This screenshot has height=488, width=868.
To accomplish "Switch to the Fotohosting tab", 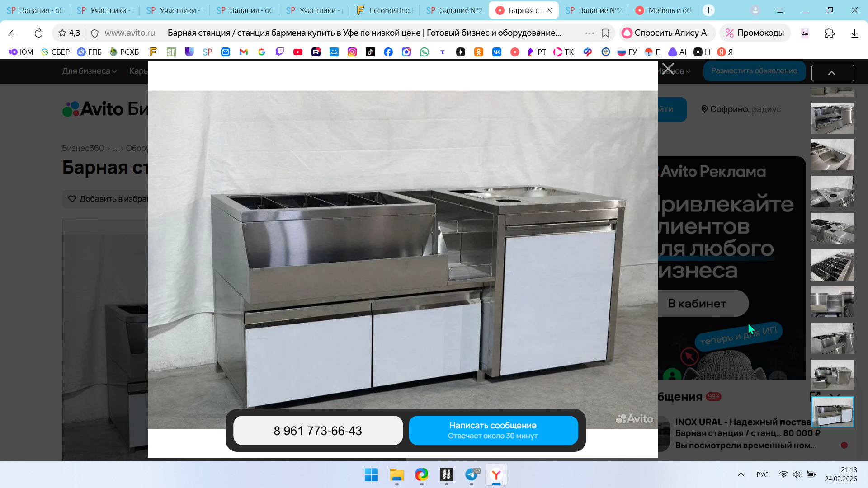I will [x=384, y=10].
